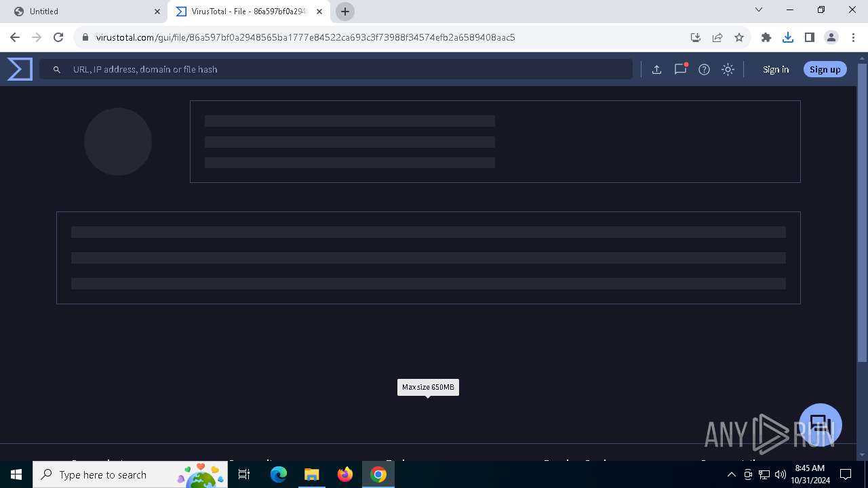Click Chrome icon in taskbar

tap(378, 474)
